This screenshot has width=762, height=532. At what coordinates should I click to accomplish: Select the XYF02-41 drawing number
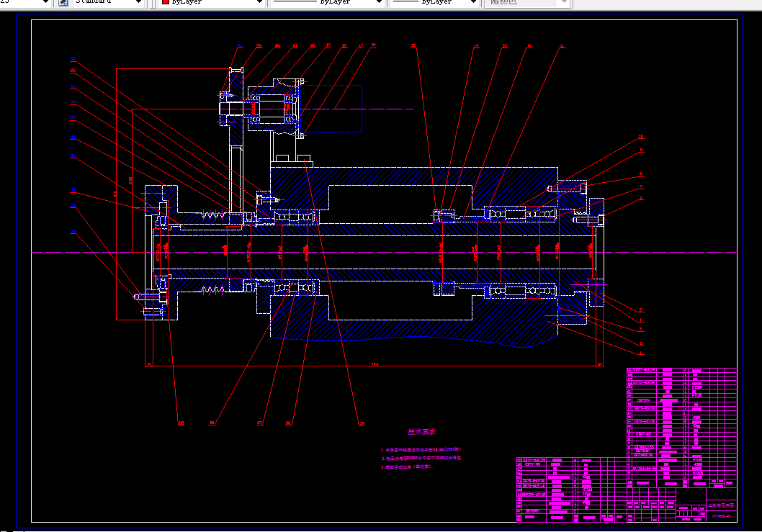[721, 516]
